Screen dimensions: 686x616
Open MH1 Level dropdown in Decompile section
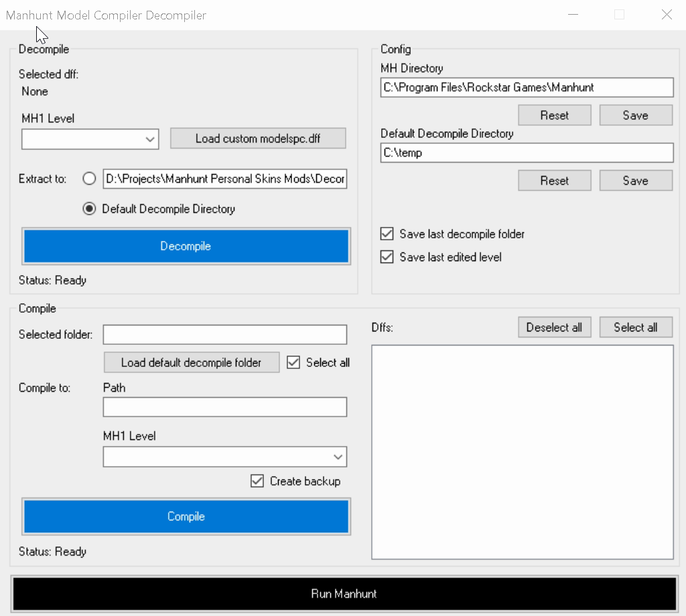pyautogui.click(x=90, y=139)
